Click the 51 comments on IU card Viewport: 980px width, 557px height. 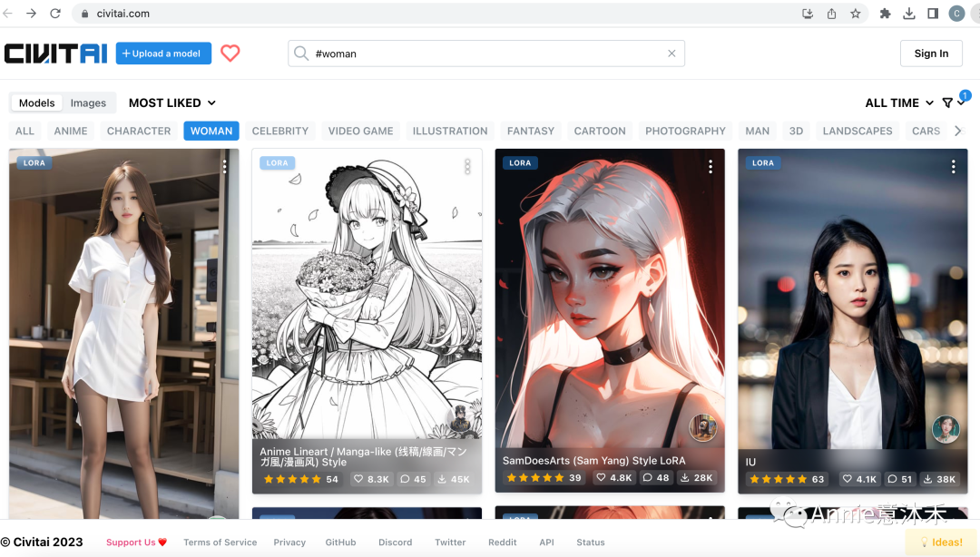(x=900, y=479)
